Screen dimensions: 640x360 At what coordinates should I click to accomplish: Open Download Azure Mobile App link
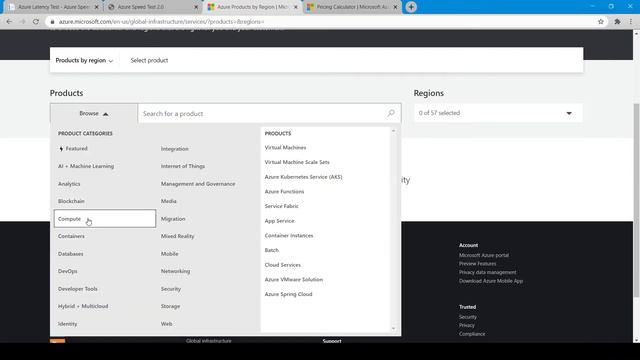coord(491,281)
